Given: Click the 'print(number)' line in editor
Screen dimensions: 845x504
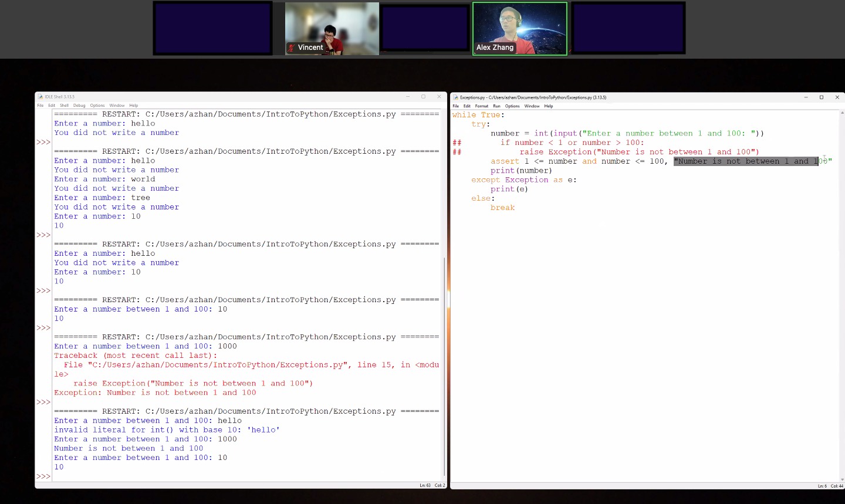Looking at the screenshot, I should (521, 171).
